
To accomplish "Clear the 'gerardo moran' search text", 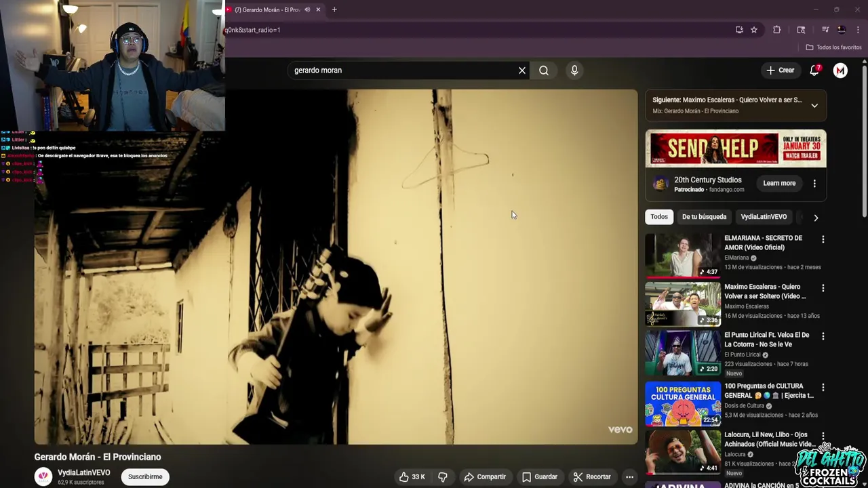I will click(522, 70).
